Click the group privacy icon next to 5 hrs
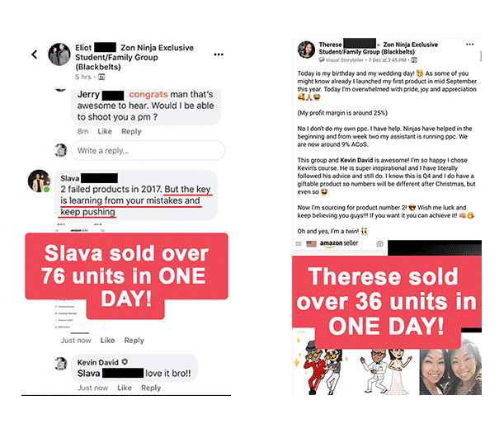This screenshot has height=433, width=504. pyautogui.click(x=101, y=77)
